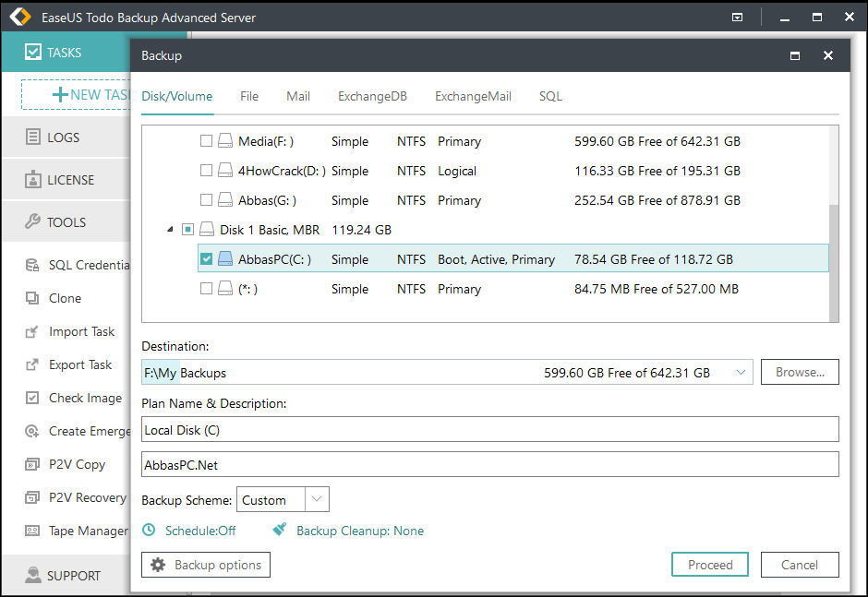Open the title bar dropdown menu icon
Image resolution: width=868 pixels, height=597 pixels.
(738, 18)
